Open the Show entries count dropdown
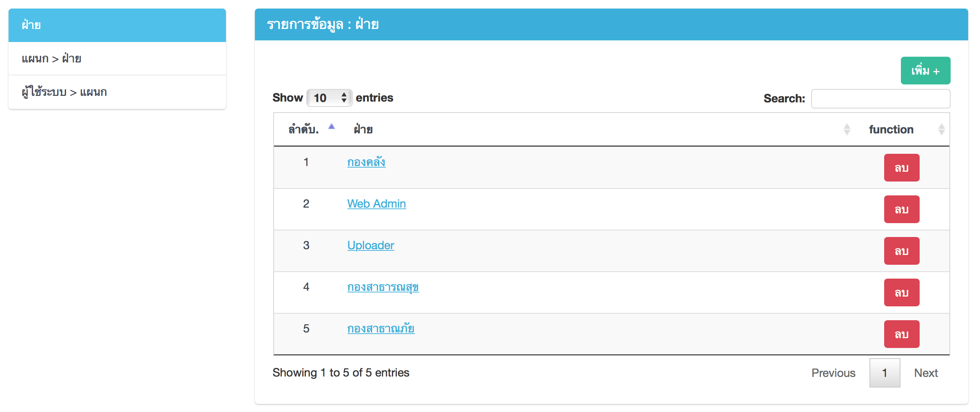This screenshot has height=412, width=980. (329, 98)
